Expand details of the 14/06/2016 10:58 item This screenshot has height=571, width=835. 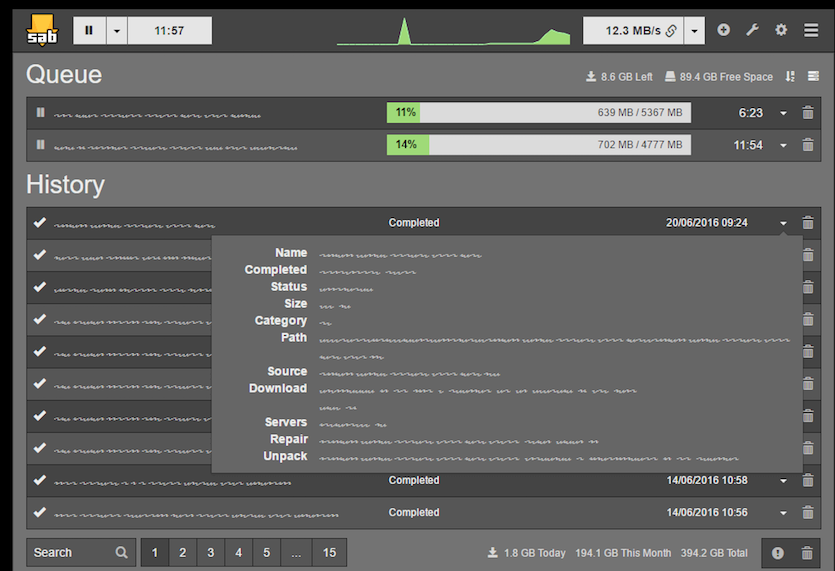click(783, 480)
